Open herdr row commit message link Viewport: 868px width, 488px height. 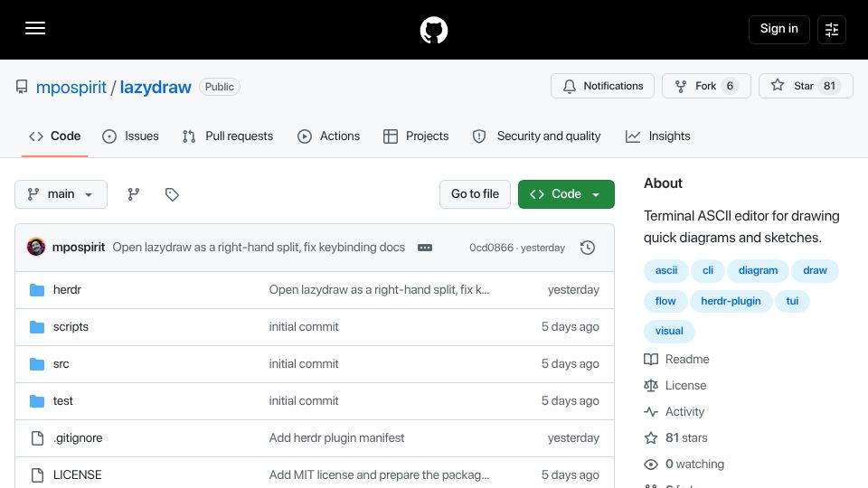[x=379, y=290]
